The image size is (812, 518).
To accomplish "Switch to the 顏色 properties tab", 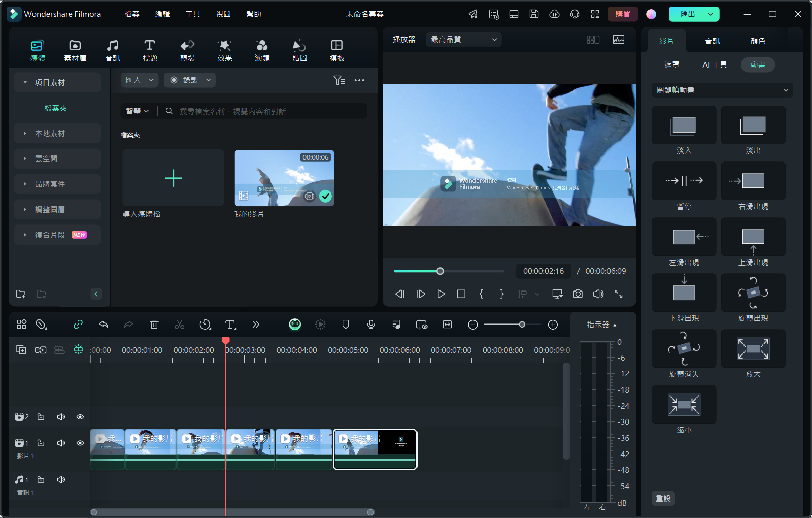I will (758, 41).
